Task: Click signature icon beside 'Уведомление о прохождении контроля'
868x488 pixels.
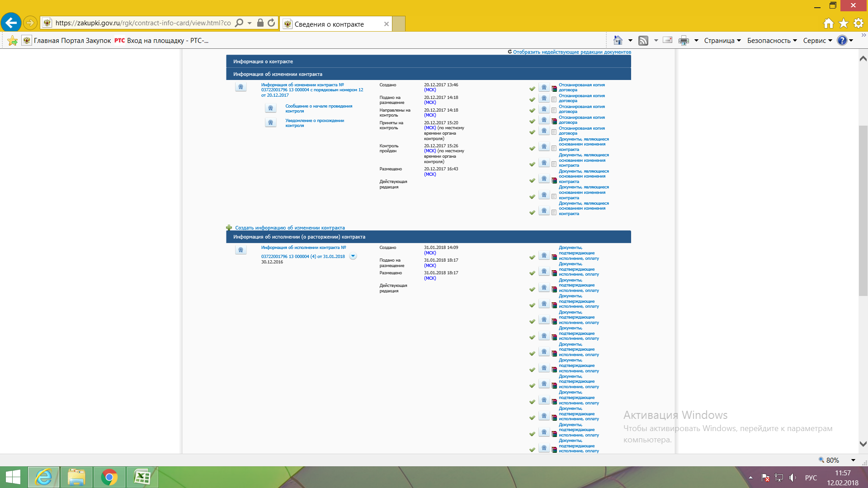Action: [270, 123]
